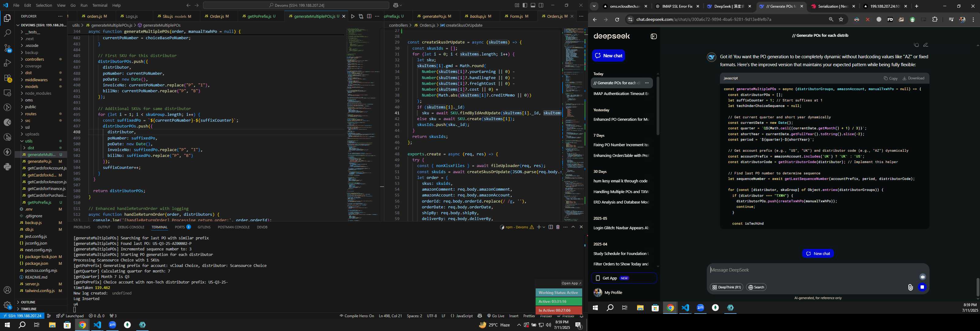This screenshot has height=331, width=980.
Task: Open the Accounts icon in VS Code
Action: (7, 290)
